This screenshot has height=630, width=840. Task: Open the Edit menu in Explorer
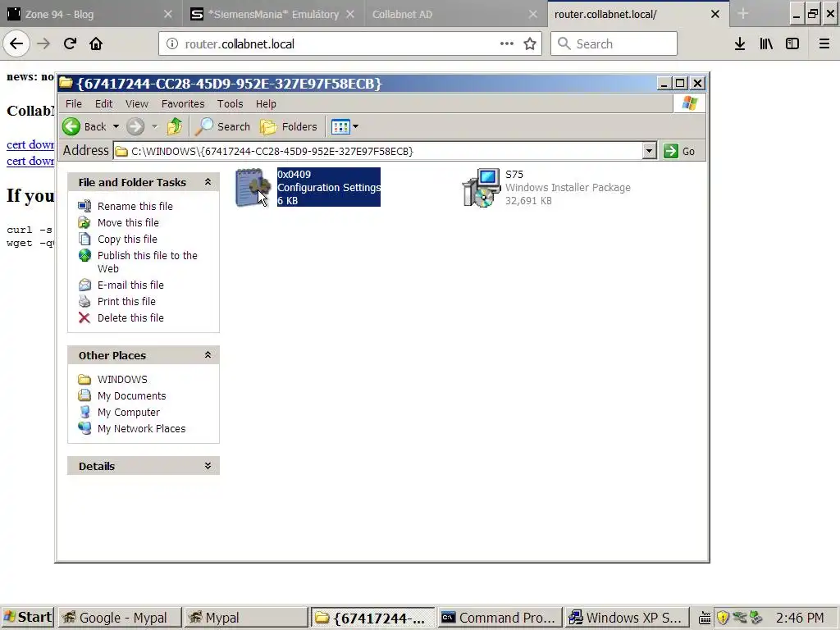point(104,104)
